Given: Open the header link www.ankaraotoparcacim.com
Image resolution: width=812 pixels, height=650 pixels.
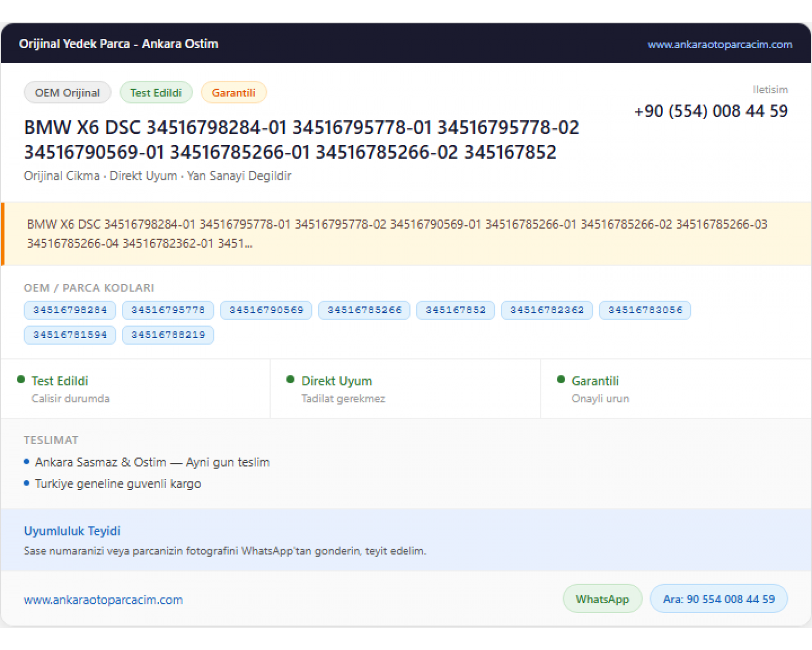Looking at the screenshot, I should tap(720, 44).
